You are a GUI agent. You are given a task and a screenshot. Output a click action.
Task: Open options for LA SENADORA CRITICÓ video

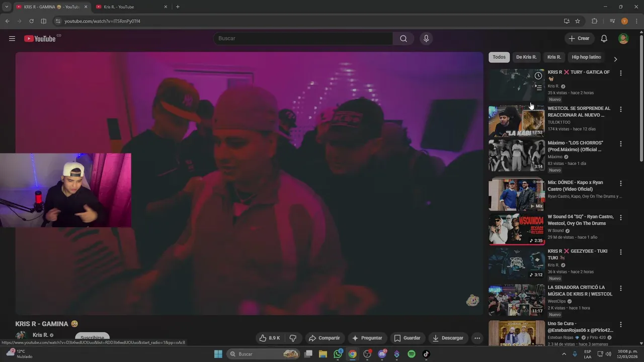coord(620,289)
